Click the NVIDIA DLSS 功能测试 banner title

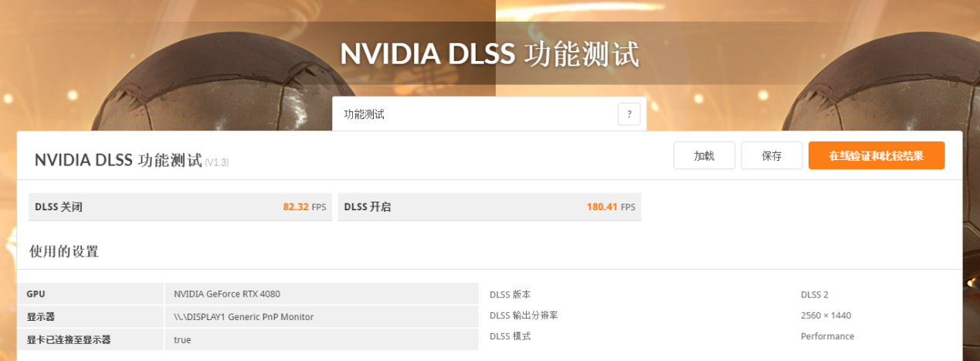(490, 54)
